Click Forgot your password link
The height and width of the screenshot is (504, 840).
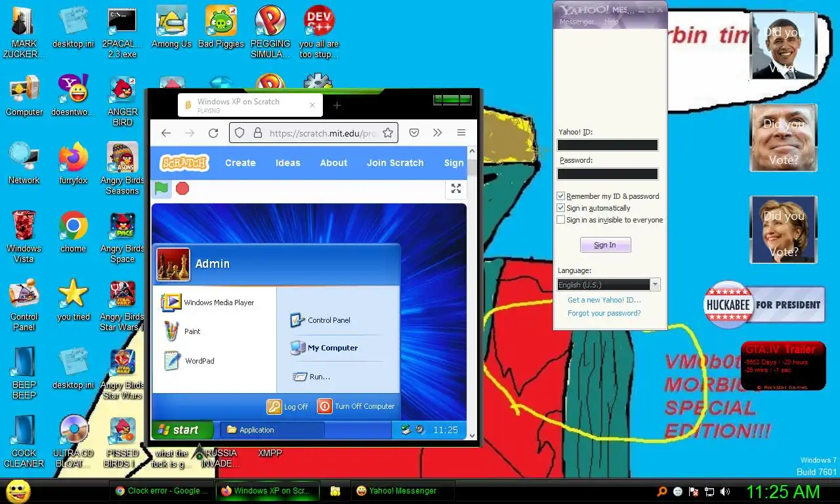[604, 313]
